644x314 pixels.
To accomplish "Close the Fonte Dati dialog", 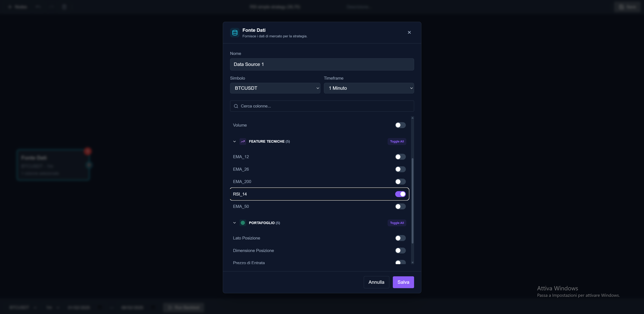I will (x=409, y=32).
